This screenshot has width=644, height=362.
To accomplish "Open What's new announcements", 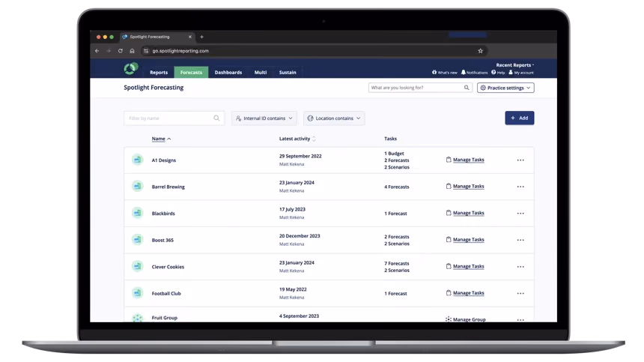I will pyautogui.click(x=444, y=72).
